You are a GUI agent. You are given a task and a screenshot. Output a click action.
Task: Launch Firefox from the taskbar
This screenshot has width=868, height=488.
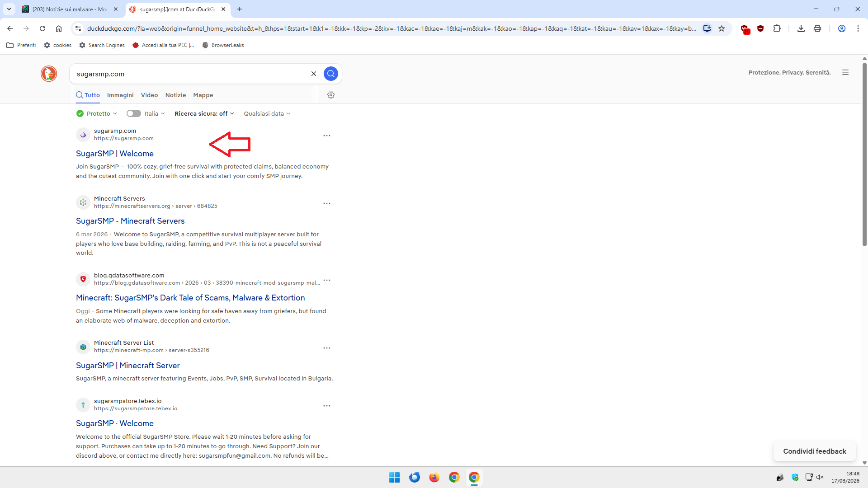pos(434,477)
